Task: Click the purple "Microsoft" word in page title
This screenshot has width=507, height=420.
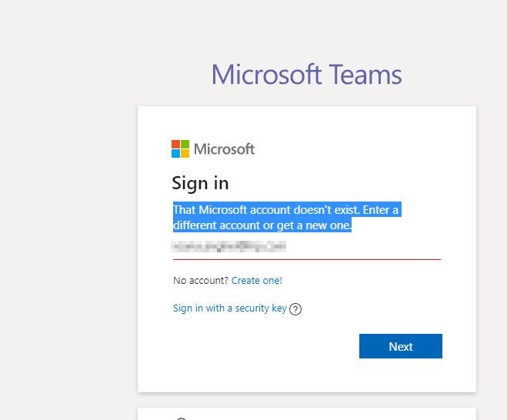Action: tap(266, 75)
